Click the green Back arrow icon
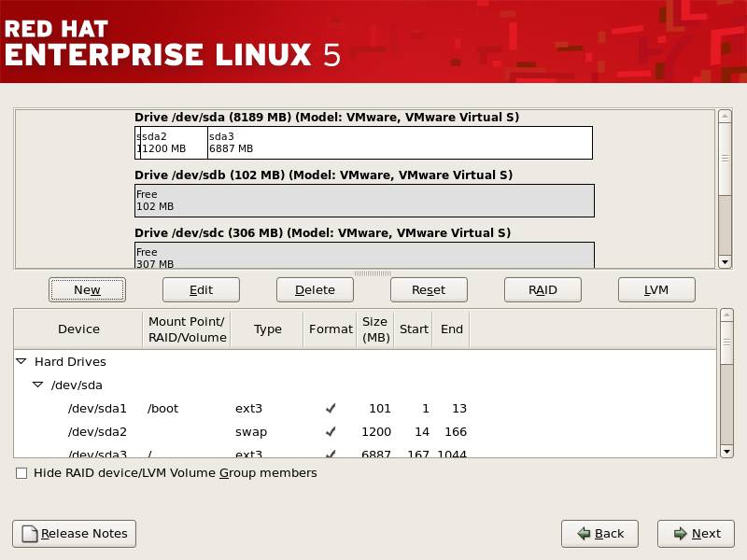Screen dimensions: 747x560 pyautogui.click(x=584, y=533)
